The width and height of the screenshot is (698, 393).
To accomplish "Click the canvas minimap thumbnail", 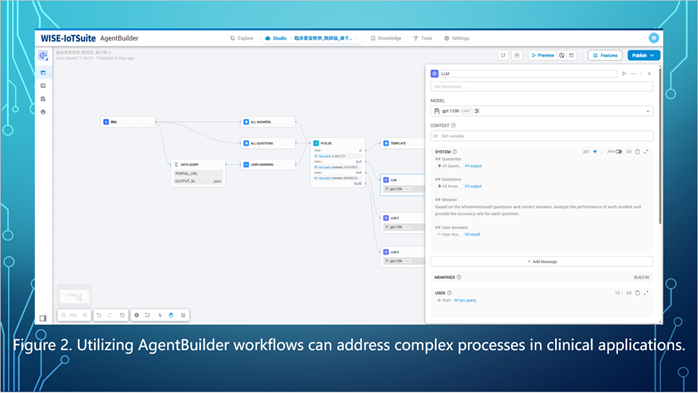I will click(74, 296).
